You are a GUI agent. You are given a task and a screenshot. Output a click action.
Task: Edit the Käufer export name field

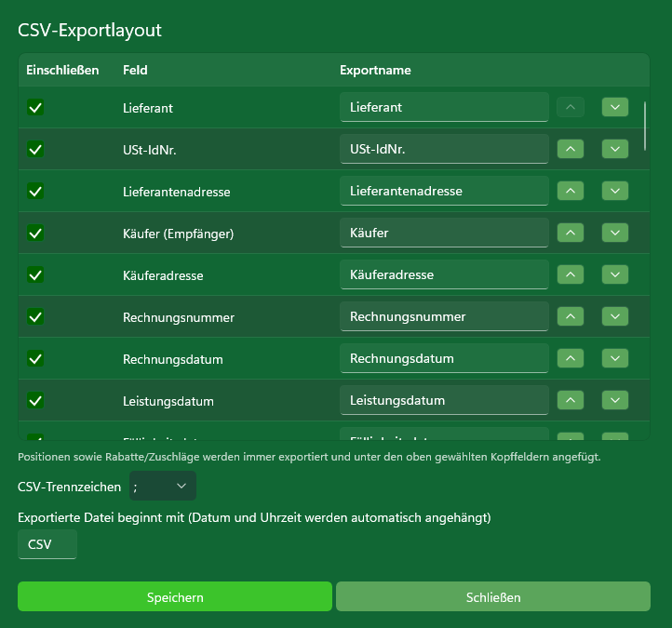[444, 233]
